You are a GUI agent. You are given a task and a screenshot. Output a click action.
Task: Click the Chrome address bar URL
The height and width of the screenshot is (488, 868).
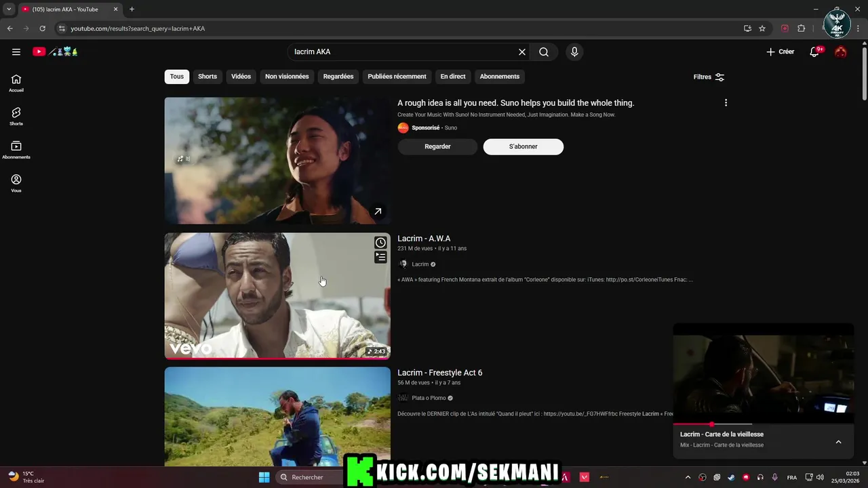click(x=138, y=28)
